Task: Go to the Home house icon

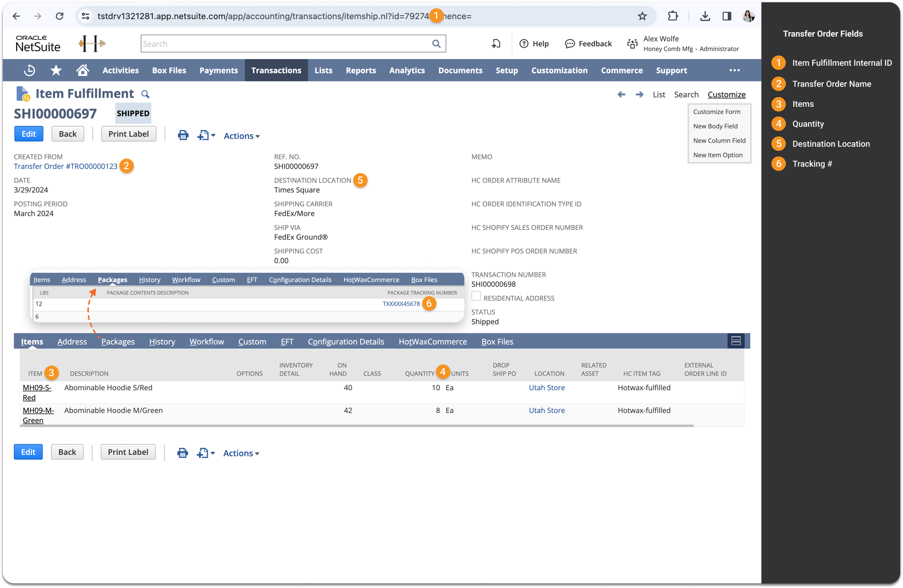Action: (x=82, y=71)
